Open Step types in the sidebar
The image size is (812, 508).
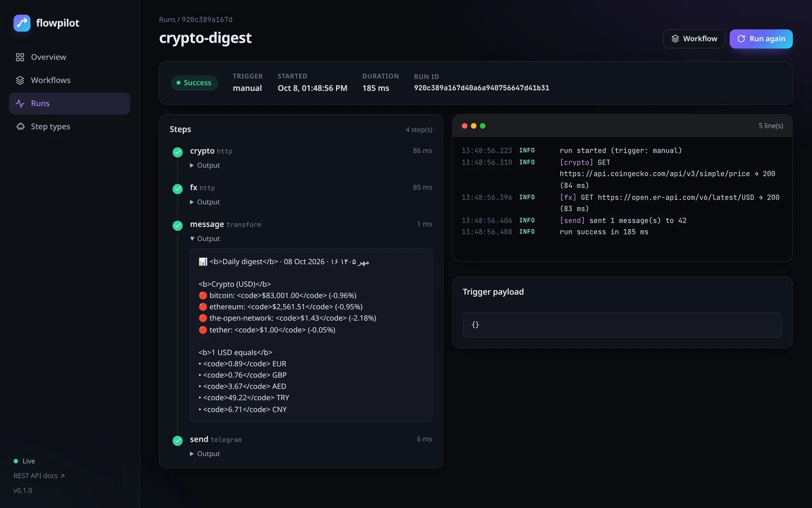click(x=70, y=126)
